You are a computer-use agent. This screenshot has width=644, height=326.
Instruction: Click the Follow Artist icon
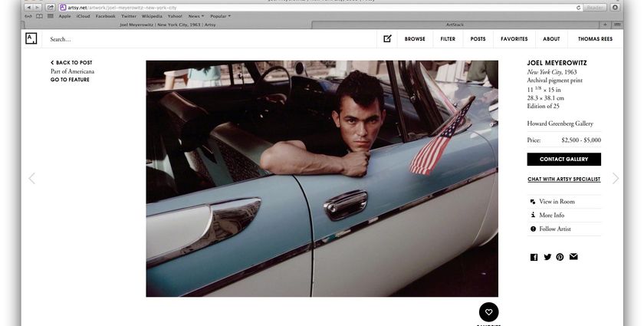pyautogui.click(x=533, y=229)
